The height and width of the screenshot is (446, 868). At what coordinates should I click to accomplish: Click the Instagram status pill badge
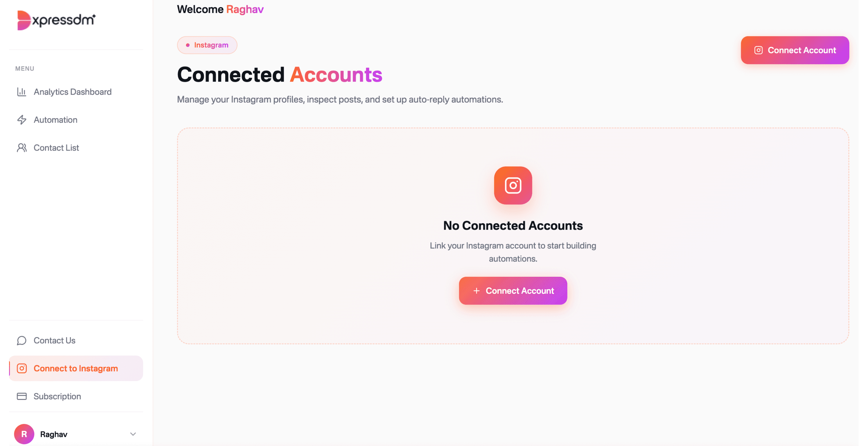(x=207, y=45)
